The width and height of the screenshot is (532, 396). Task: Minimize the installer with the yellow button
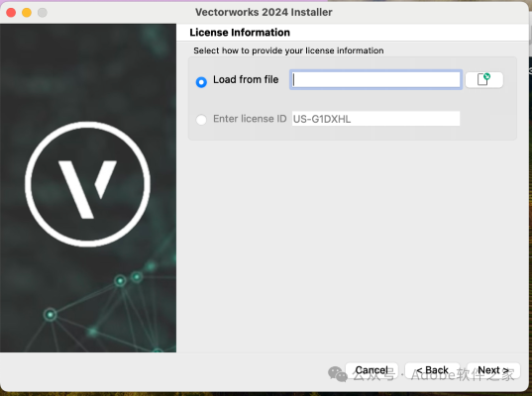27,13
